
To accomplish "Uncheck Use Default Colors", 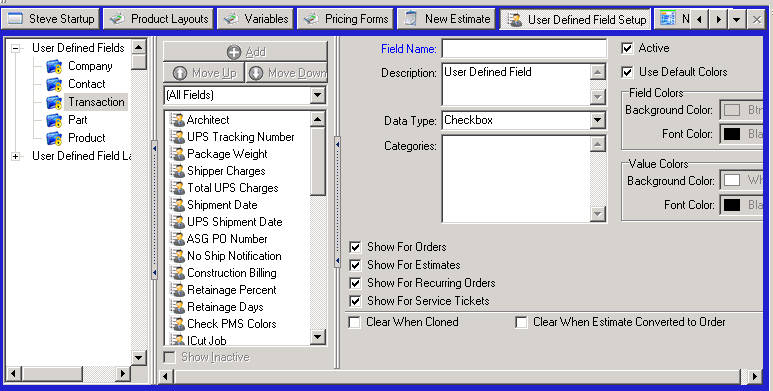I will click(x=627, y=72).
